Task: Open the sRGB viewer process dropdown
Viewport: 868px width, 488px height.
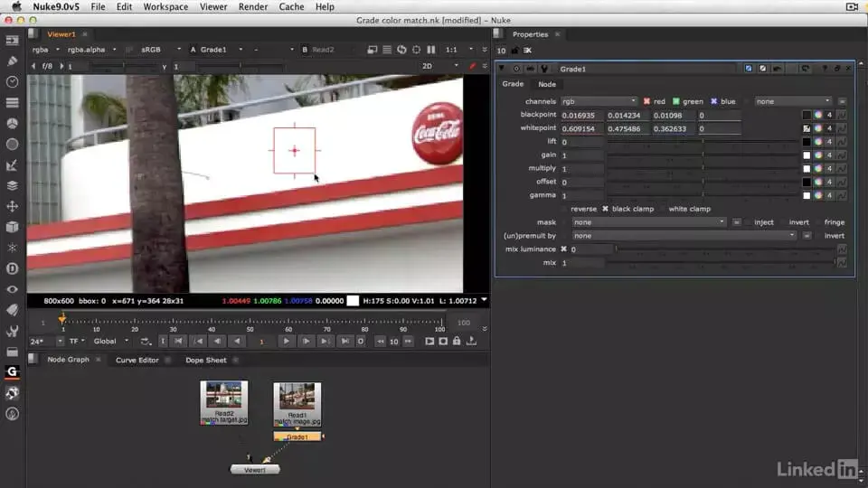Action: coord(160,49)
